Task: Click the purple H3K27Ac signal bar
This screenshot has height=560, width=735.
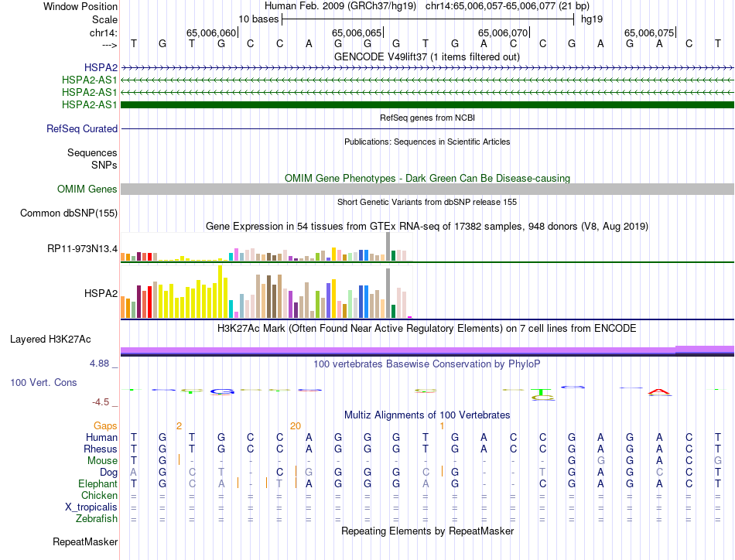Action: click(x=428, y=350)
